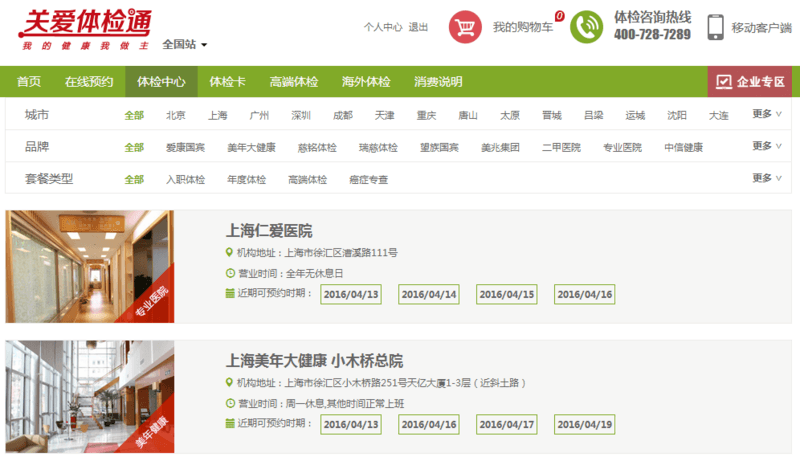Open the 上海仁爱医院 title link
800x461 pixels.
pos(269,230)
